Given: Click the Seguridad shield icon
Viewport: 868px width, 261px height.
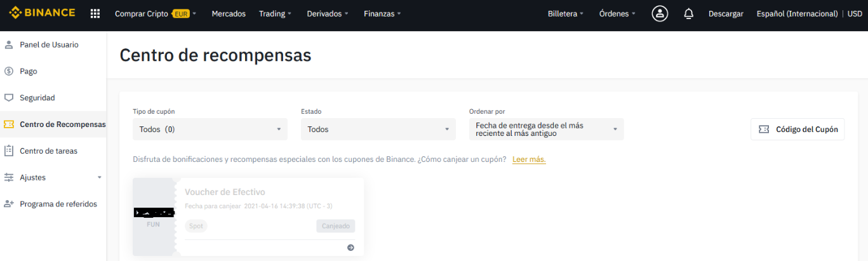Looking at the screenshot, I should pyautogui.click(x=9, y=98).
